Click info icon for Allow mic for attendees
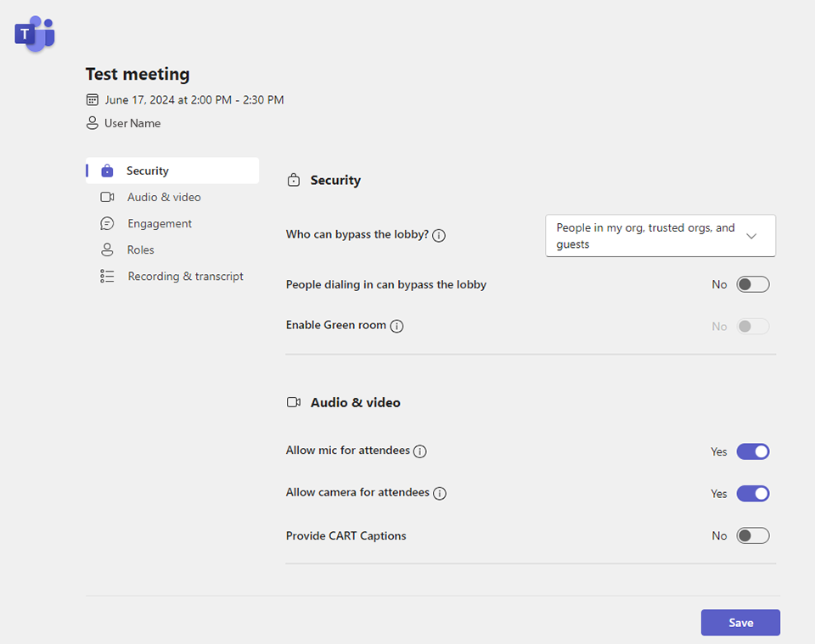The height and width of the screenshot is (644, 815). click(419, 451)
